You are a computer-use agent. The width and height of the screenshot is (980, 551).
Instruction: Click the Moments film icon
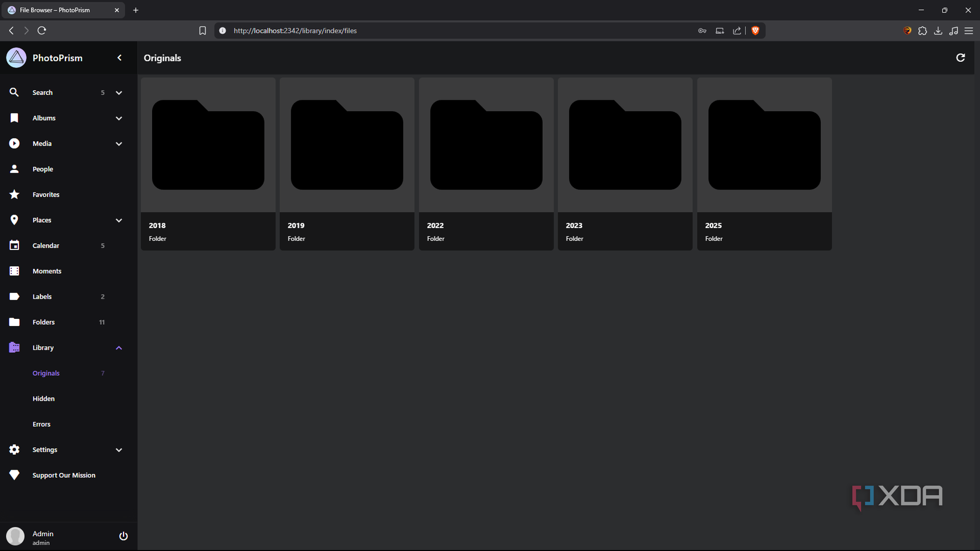pos(14,271)
